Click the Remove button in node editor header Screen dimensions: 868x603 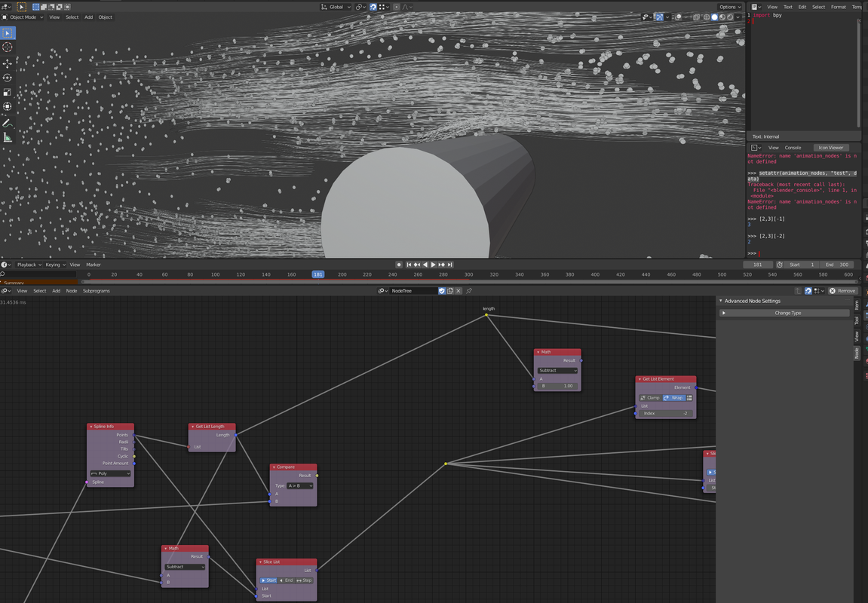(x=843, y=290)
